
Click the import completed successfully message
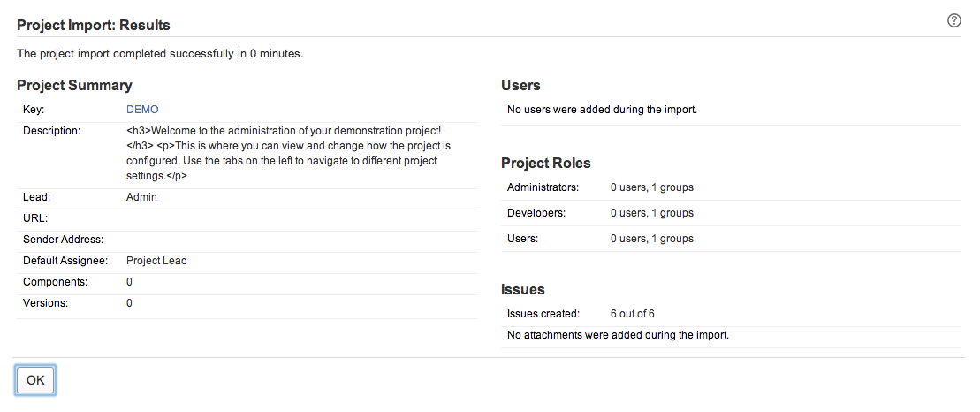pyautogui.click(x=160, y=54)
